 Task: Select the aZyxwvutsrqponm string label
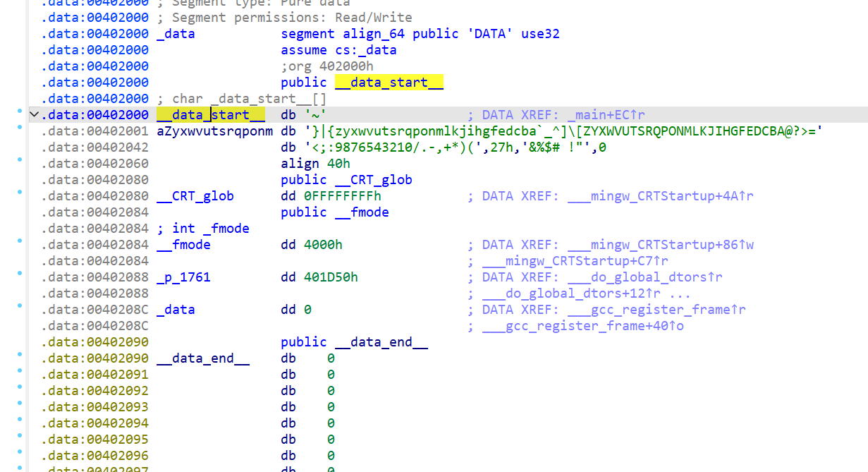214,131
